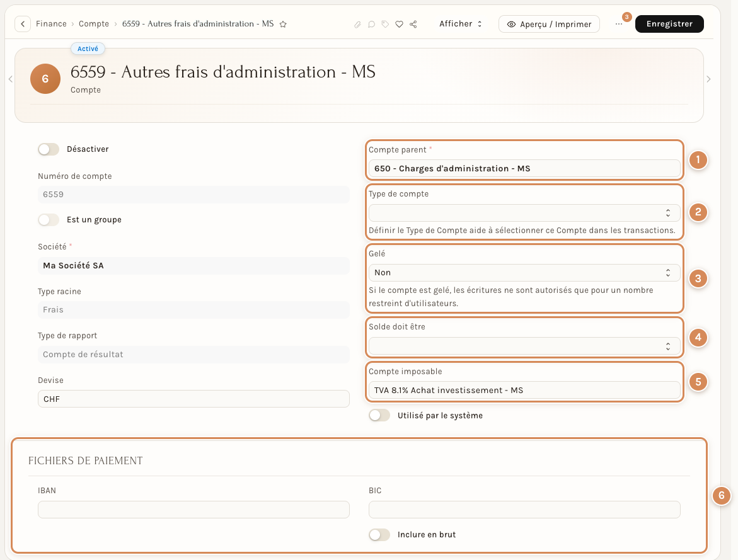The image size is (738, 560).
Task: Navigate to the Finance breadcrumb
Action: (51, 23)
